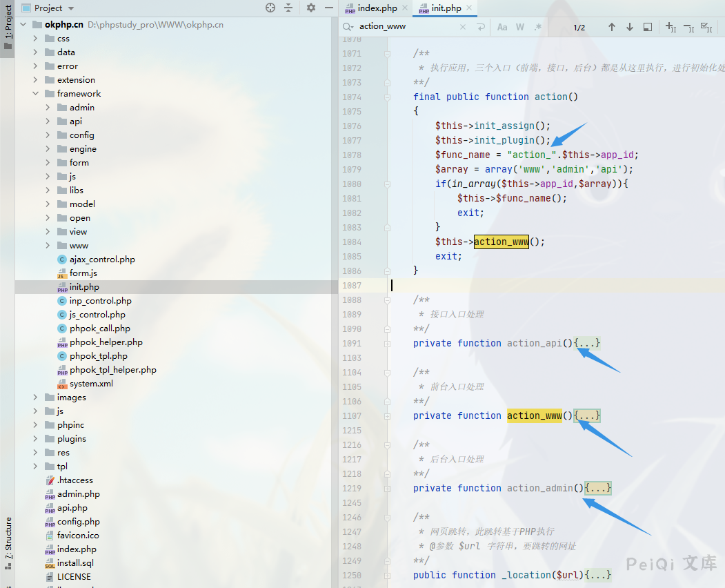Click the collapse all icon in Project panel

pos(288,8)
